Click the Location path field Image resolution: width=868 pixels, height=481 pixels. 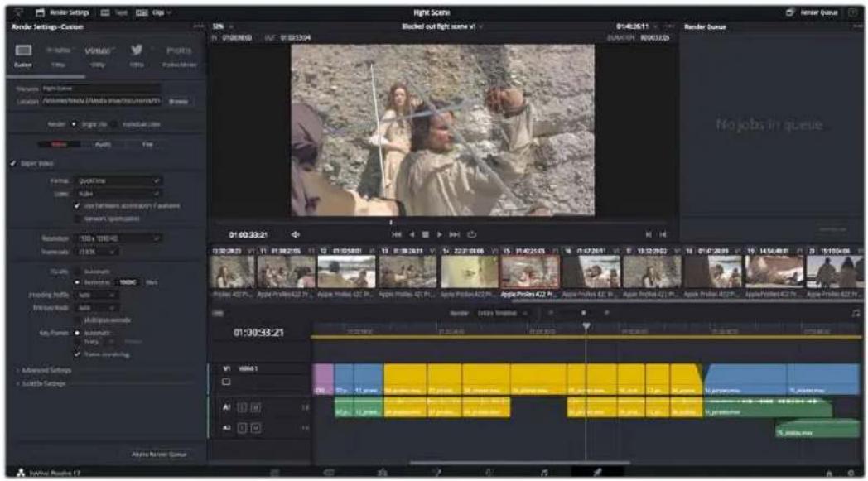click(x=101, y=101)
